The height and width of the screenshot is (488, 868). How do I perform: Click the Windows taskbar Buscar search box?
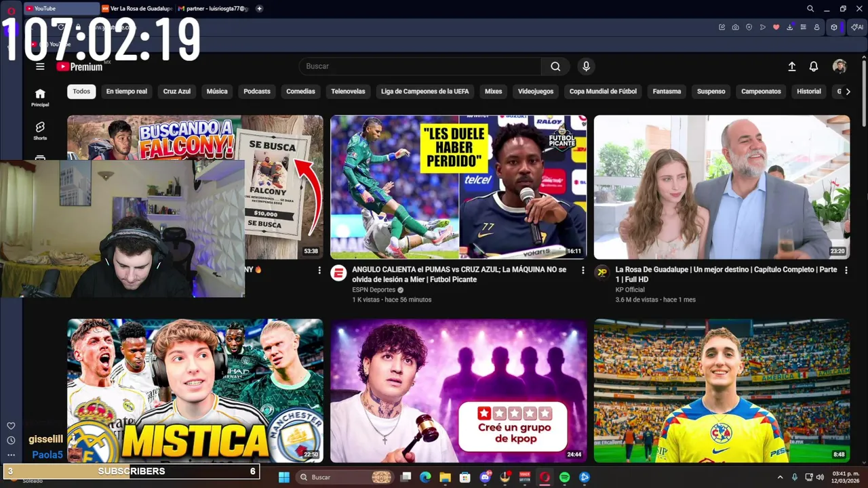(x=344, y=477)
